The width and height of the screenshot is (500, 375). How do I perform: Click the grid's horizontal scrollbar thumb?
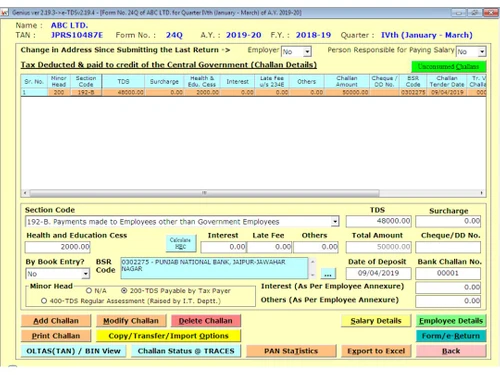coord(204,193)
